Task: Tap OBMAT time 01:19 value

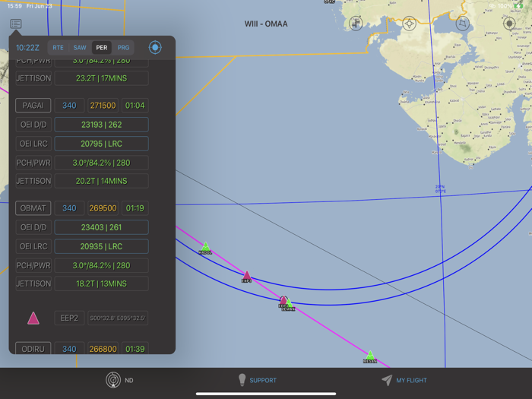Action: [135, 208]
